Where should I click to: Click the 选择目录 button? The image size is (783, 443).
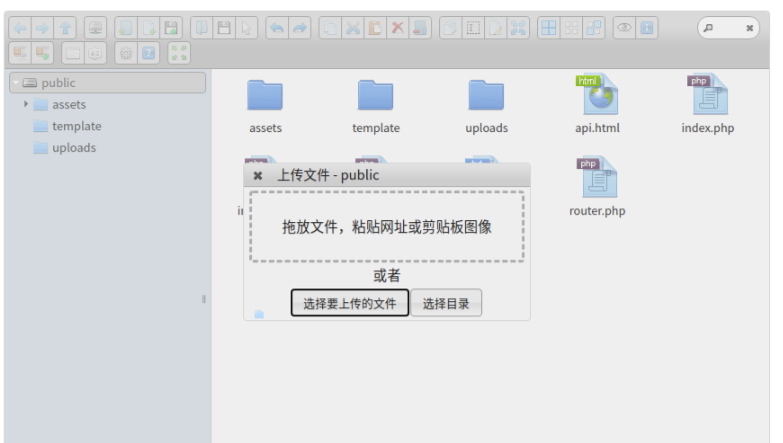click(446, 303)
